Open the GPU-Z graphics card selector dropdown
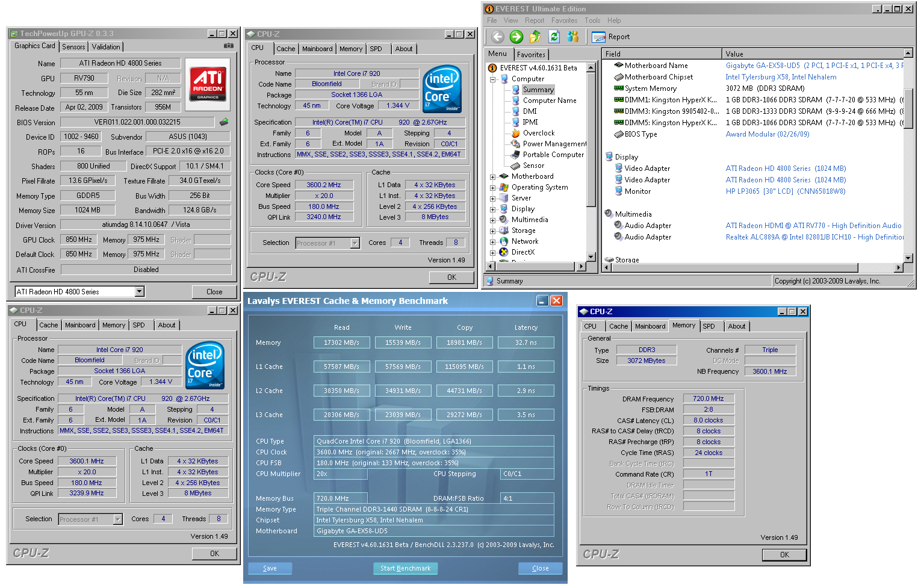 (x=140, y=292)
